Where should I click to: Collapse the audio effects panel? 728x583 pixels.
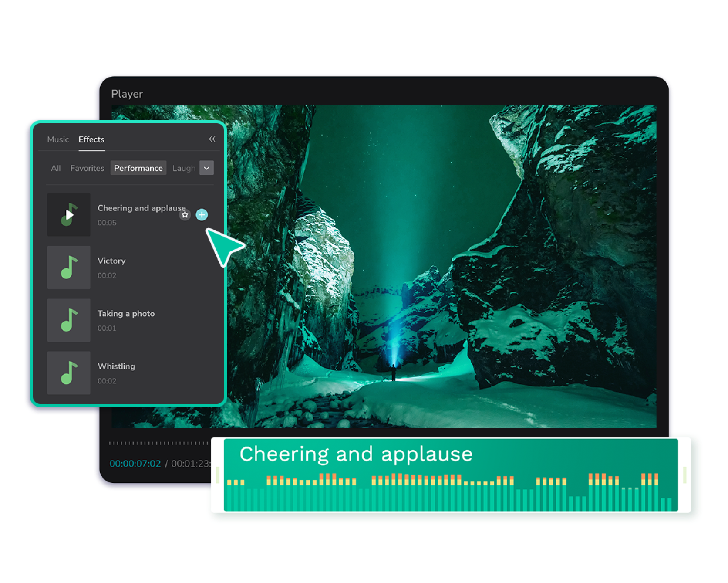tap(212, 139)
